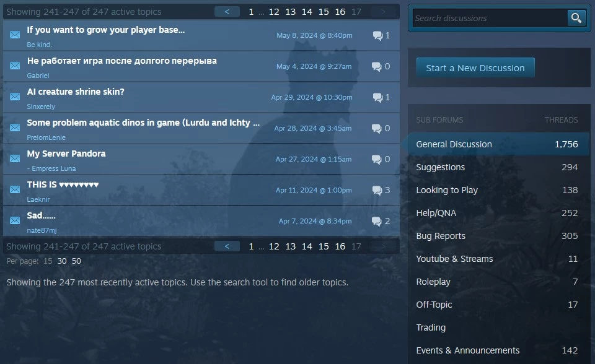Click envelope icon beside 'THIS IS ♥♥♥♥' topic

[x=15, y=189]
